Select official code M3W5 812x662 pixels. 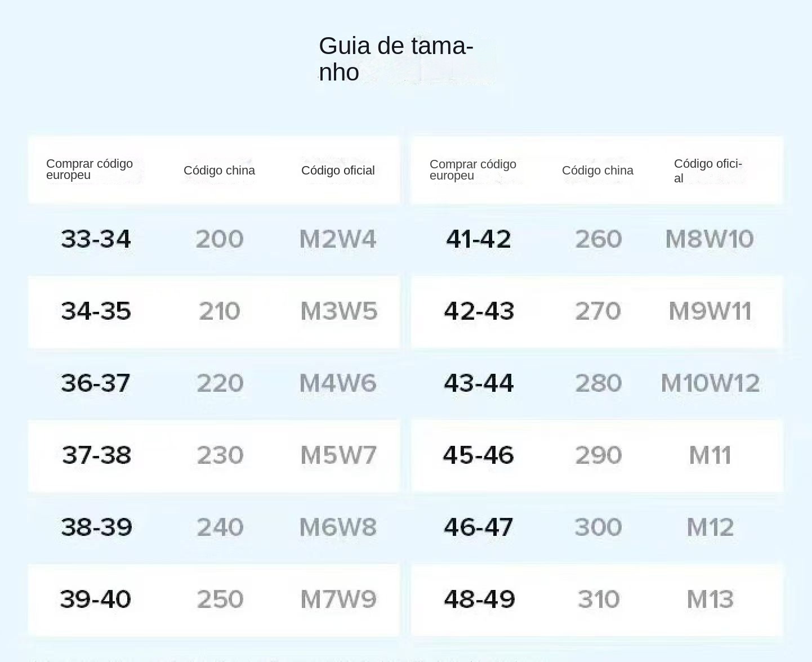[x=338, y=311]
